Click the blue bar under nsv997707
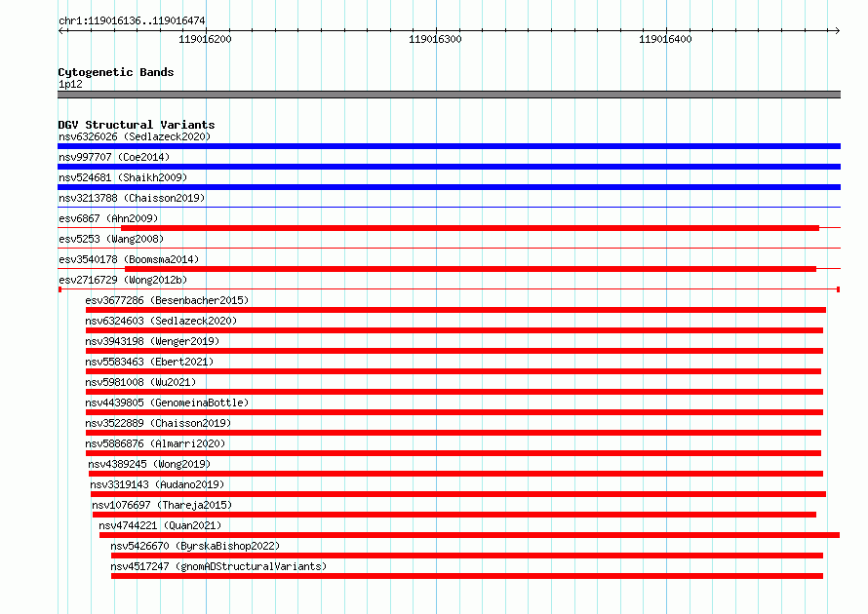The height and width of the screenshot is (614, 868). pyautogui.click(x=449, y=167)
